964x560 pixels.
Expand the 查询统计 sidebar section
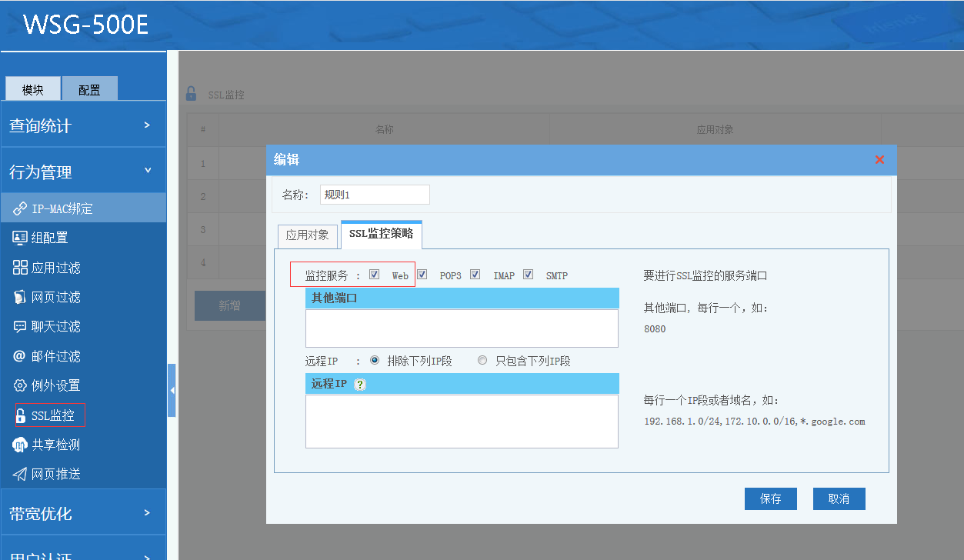(x=83, y=125)
